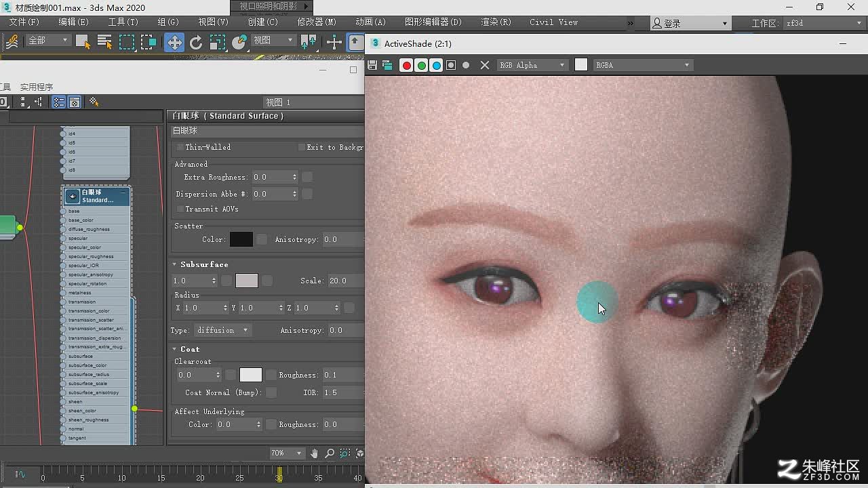
Task: Open the workspace dropdown showing zf3d
Action: pos(823,23)
